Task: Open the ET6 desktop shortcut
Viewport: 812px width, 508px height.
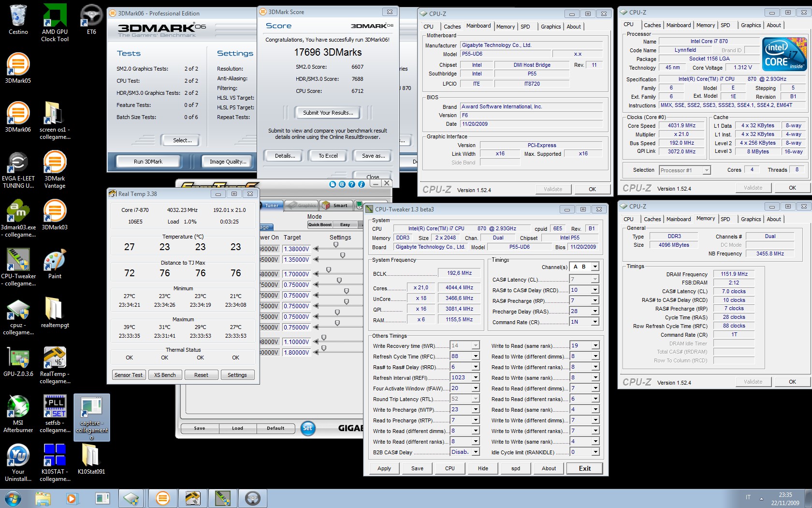Action: (x=91, y=19)
